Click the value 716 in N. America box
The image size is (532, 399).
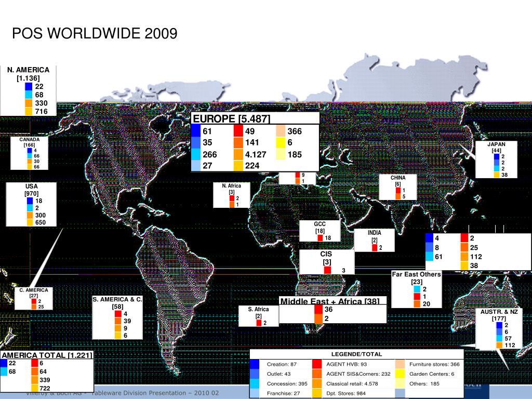(x=41, y=111)
